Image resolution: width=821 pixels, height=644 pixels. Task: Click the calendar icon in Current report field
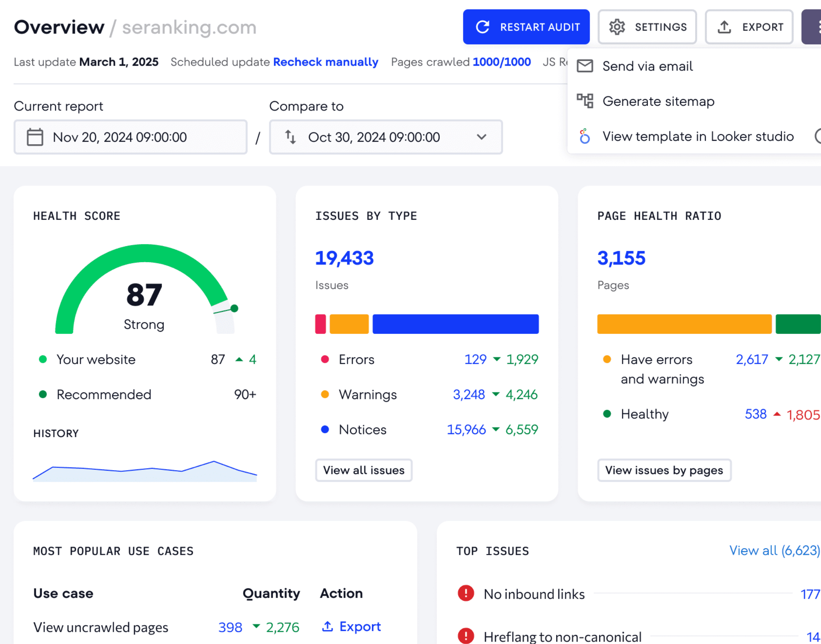coord(35,137)
